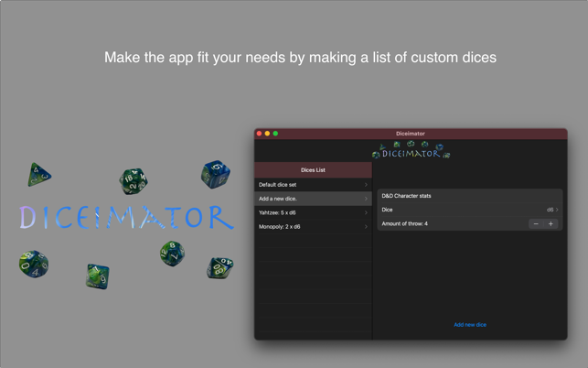Expand chevron on Monopoly row

coord(366,226)
